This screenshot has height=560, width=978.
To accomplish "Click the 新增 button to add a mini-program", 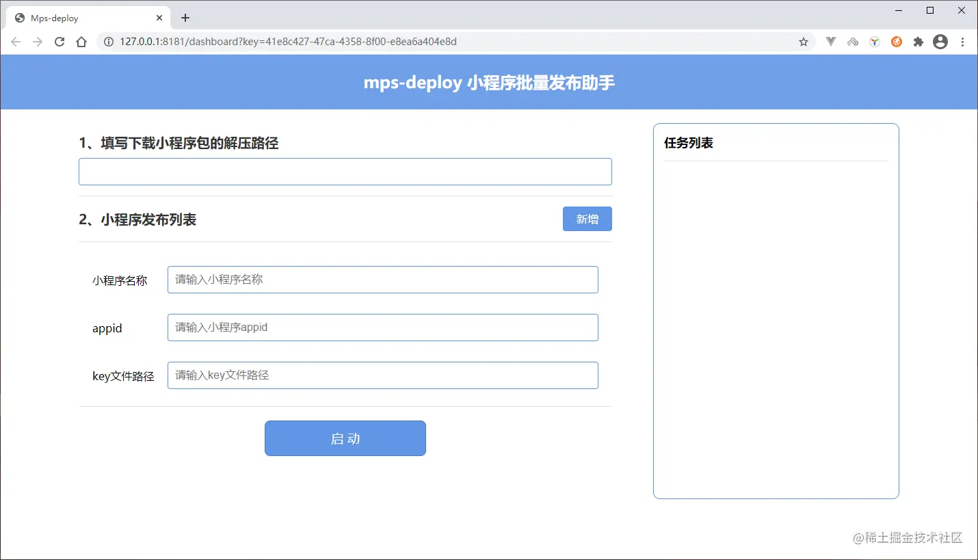I will 587,218.
